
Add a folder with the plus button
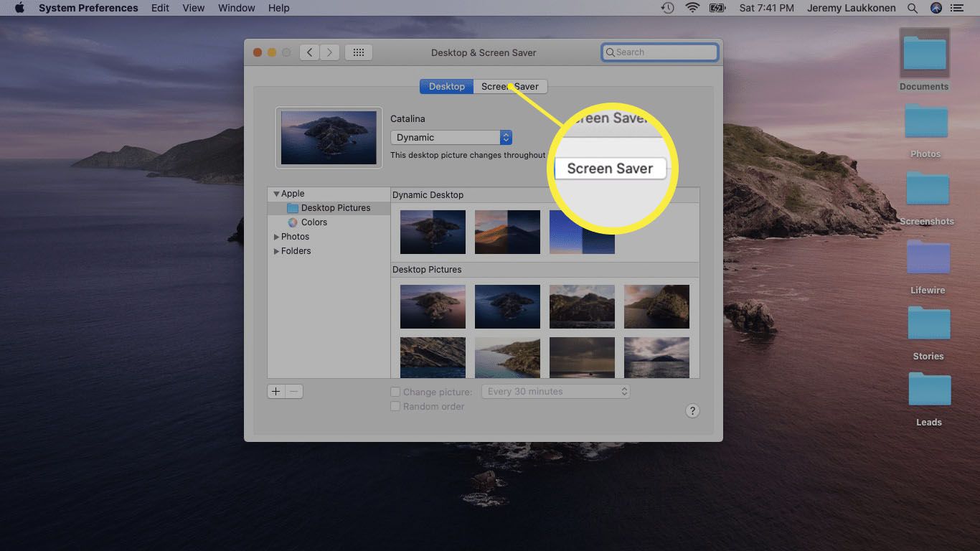(x=275, y=392)
